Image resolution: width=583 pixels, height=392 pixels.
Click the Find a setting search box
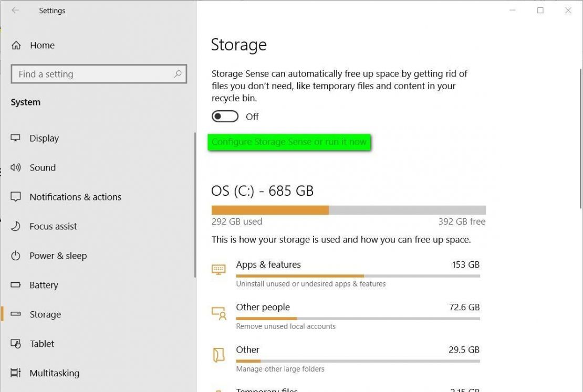tap(99, 74)
